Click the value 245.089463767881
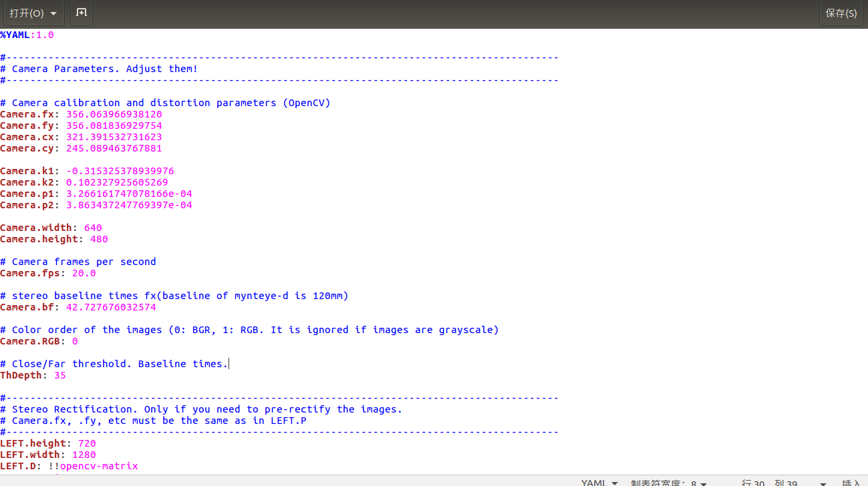The height and width of the screenshot is (486, 868). [114, 148]
